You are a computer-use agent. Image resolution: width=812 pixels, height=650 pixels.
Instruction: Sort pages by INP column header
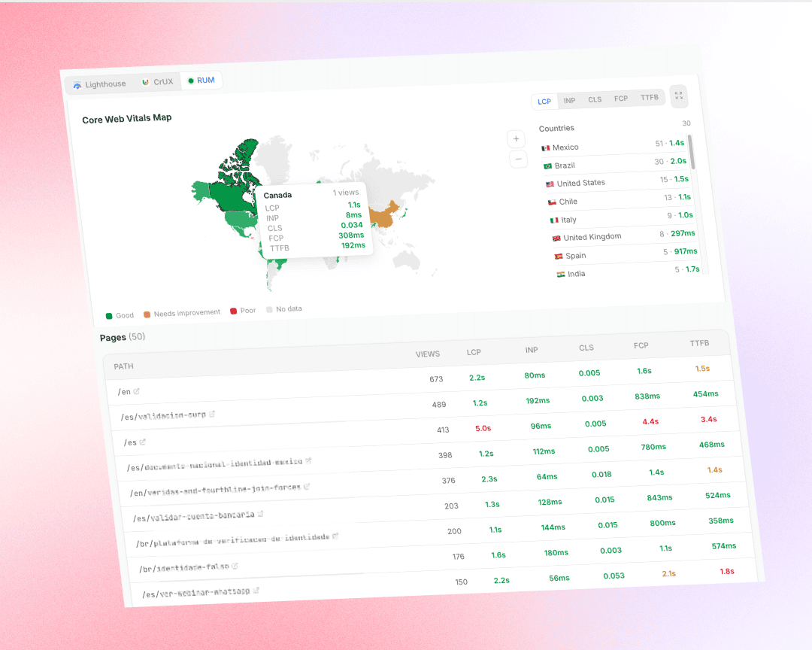[x=532, y=350]
